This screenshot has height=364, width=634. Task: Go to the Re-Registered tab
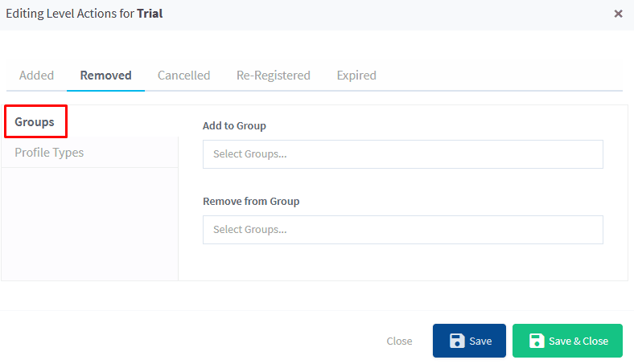coord(274,76)
